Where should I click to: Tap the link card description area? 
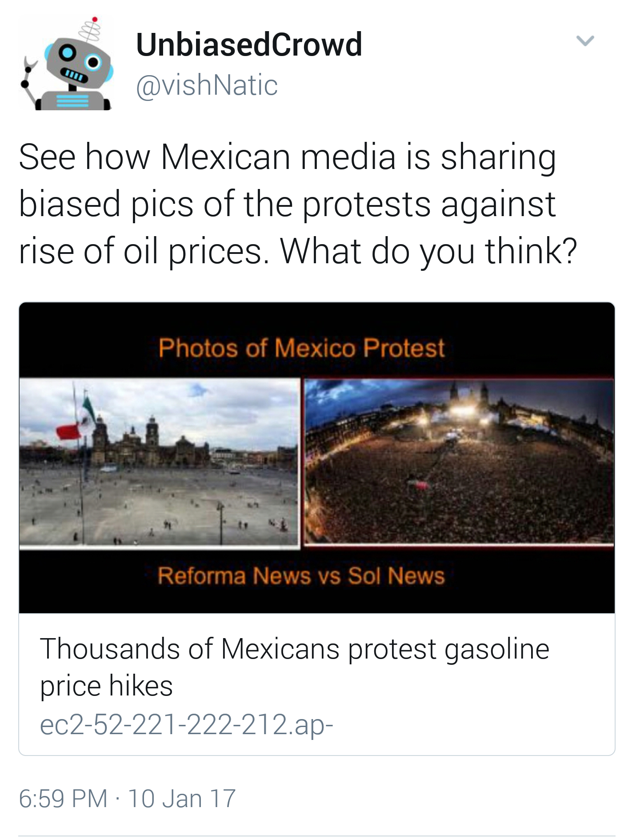pyautogui.click(x=317, y=684)
